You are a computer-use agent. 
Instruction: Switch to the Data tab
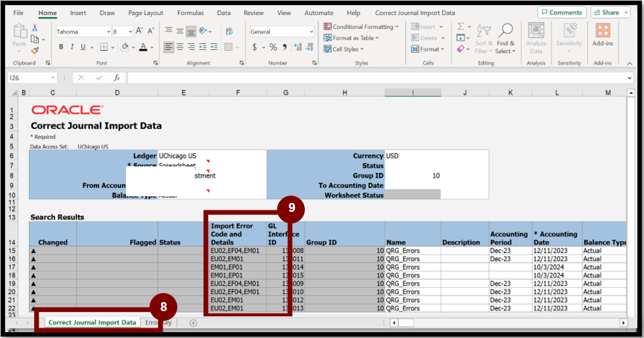(224, 13)
